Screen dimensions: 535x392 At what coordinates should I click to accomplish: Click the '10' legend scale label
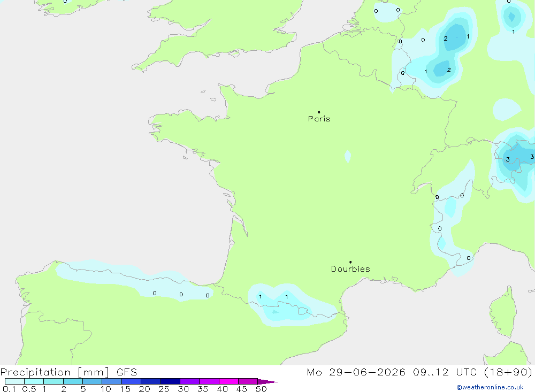pos(106,389)
